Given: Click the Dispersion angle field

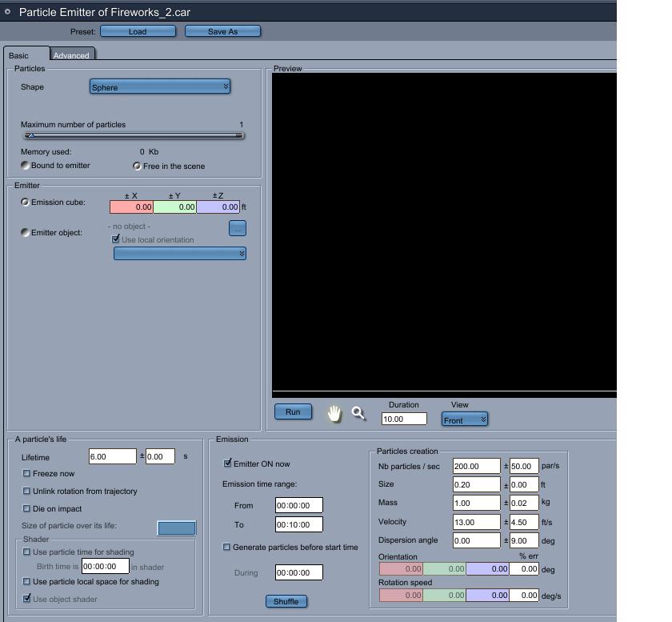Looking at the screenshot, I should 477,540.
